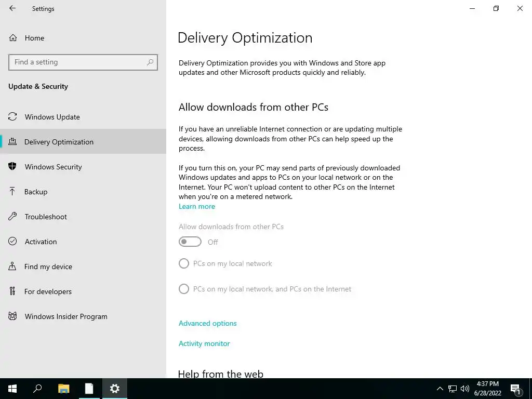Go to Home in Settings
Image resolution: width=532 pixels, height=399 pixels.
tap(83, 38)
